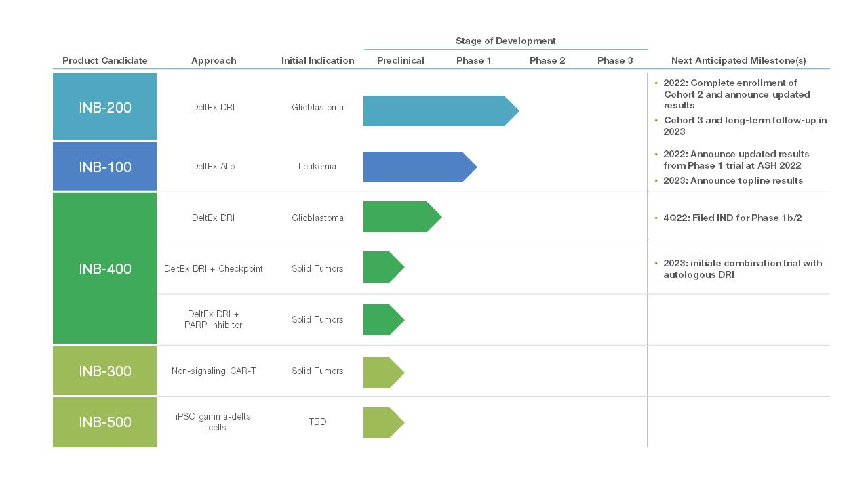Image resolution: width=868 pixels, height=488 pixels.
Task: Click the INB-200 teal progress arrow
Action: pyautogui.click(x=441, y=110)
